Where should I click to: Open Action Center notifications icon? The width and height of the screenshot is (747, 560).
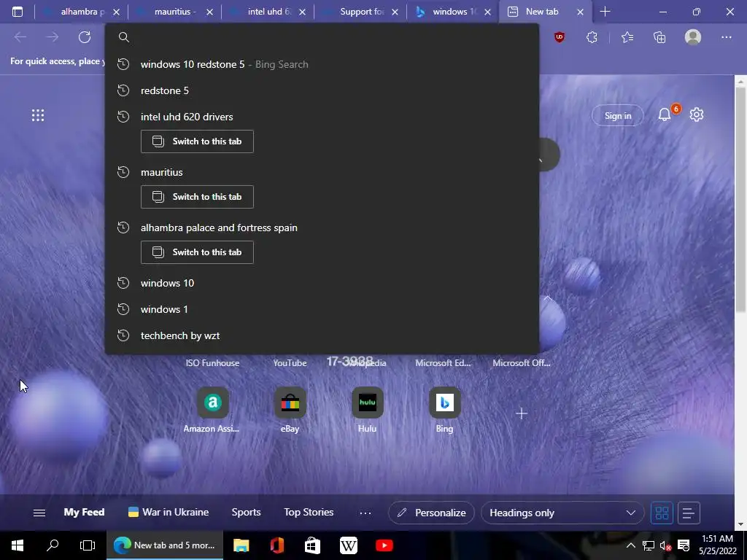(x=684, y=545)
